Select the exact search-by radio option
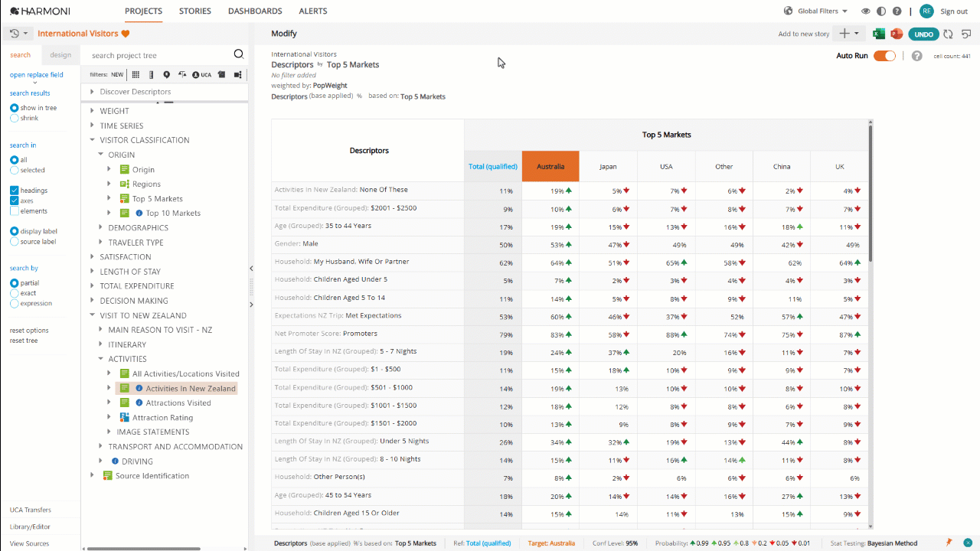Viewport: 980px width, 551px height. pos(15,293)
